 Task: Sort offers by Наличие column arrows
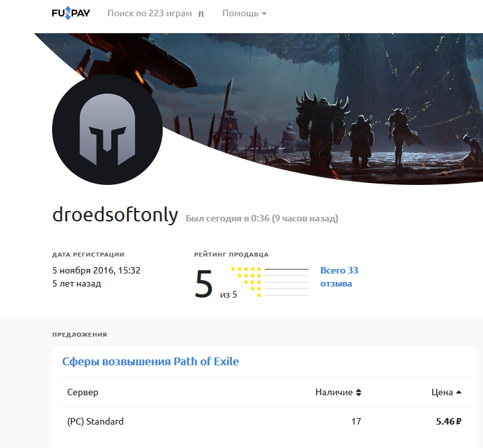pyautogui.click(x=358, y=393)
